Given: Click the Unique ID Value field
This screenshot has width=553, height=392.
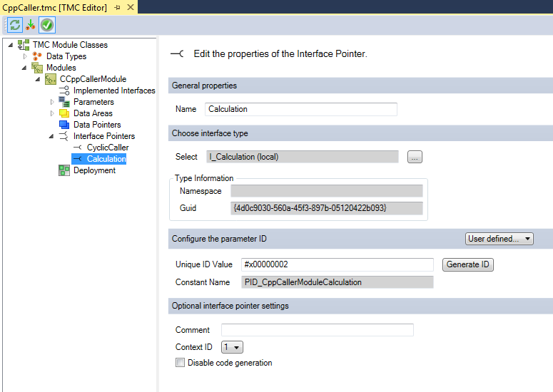Looking at the screenshot, I should [338, 264].
